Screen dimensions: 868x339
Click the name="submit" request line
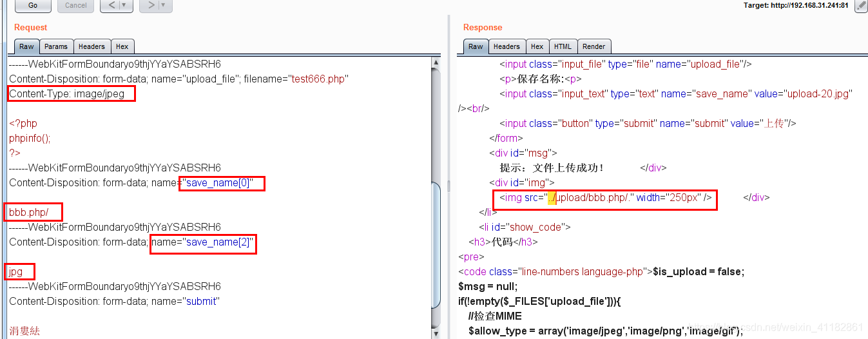click(115, 302)
